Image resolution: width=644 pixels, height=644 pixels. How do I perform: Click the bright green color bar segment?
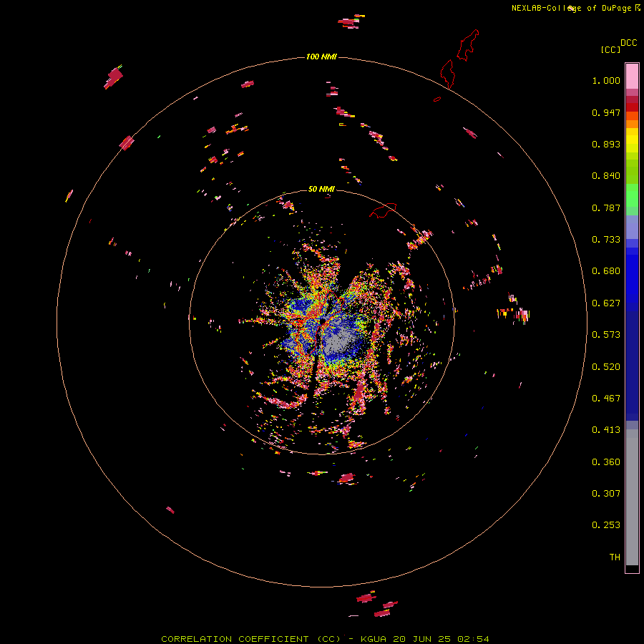pyautogui.click(x=632, y=195)
